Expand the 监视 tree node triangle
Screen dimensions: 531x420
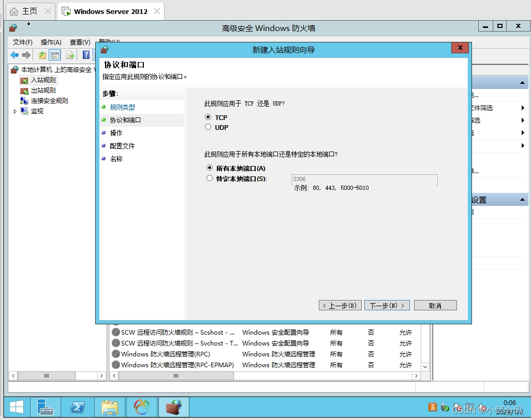15,111
